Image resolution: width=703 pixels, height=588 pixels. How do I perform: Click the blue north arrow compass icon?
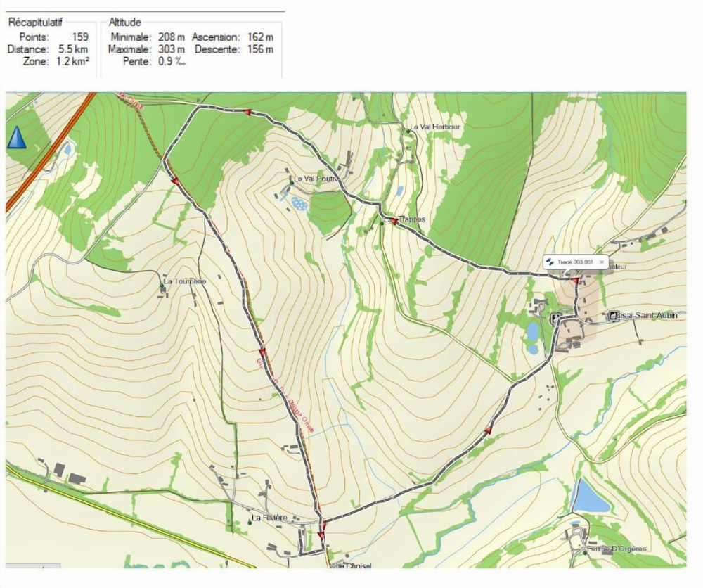coord(17,137)
